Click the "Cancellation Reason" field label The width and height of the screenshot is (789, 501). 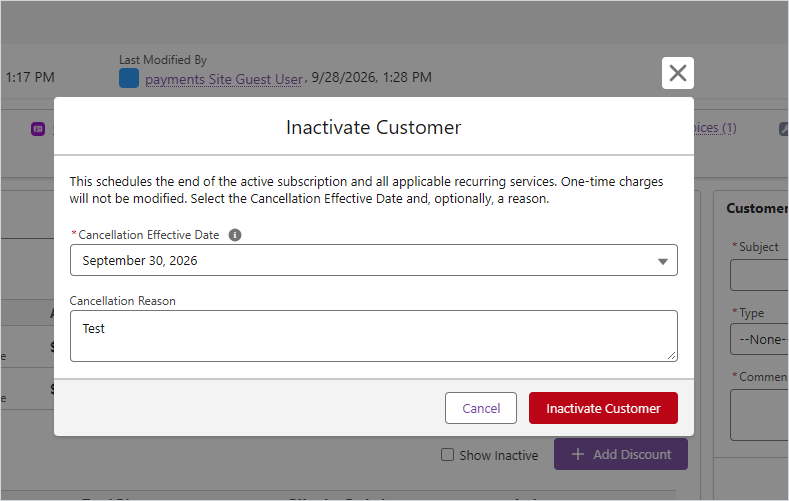[x=122, y=301]
